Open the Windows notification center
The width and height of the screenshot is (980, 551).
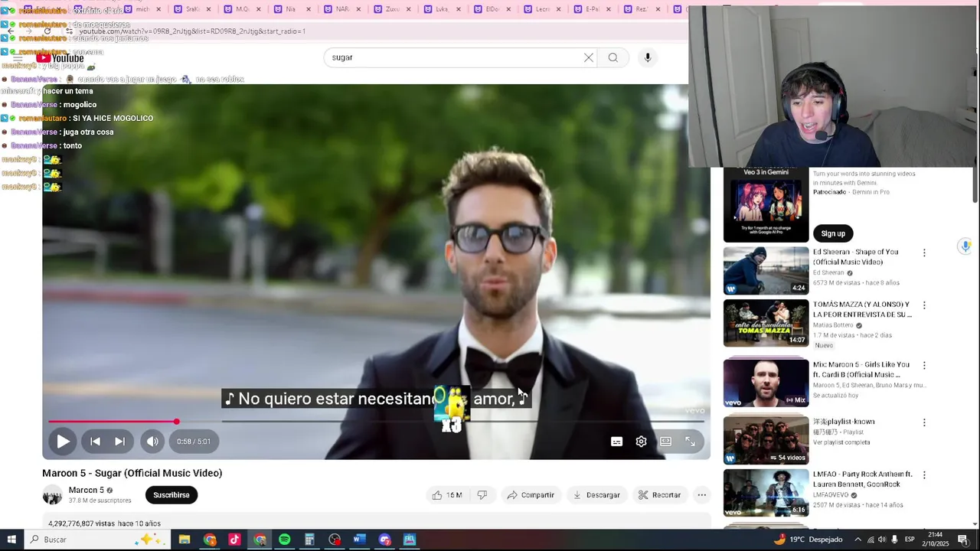coord(963,540)
